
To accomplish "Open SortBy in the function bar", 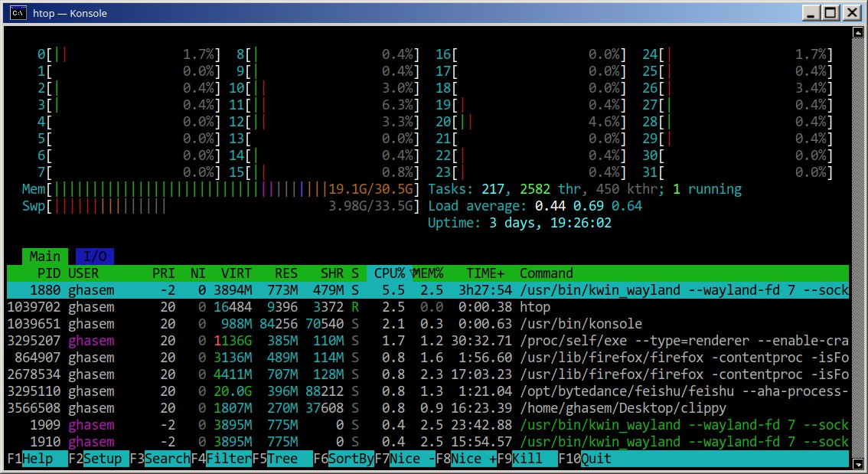I will pyautogui.click(x=344, y=459).
